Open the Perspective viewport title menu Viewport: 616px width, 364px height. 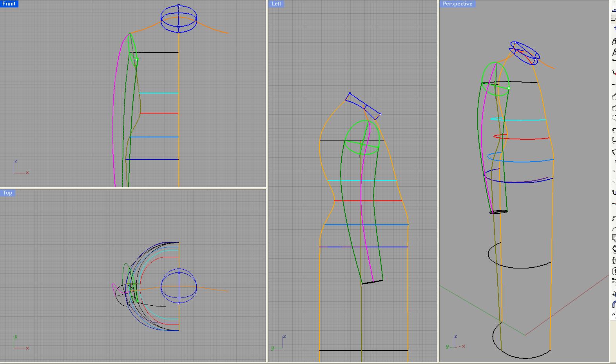457,4
